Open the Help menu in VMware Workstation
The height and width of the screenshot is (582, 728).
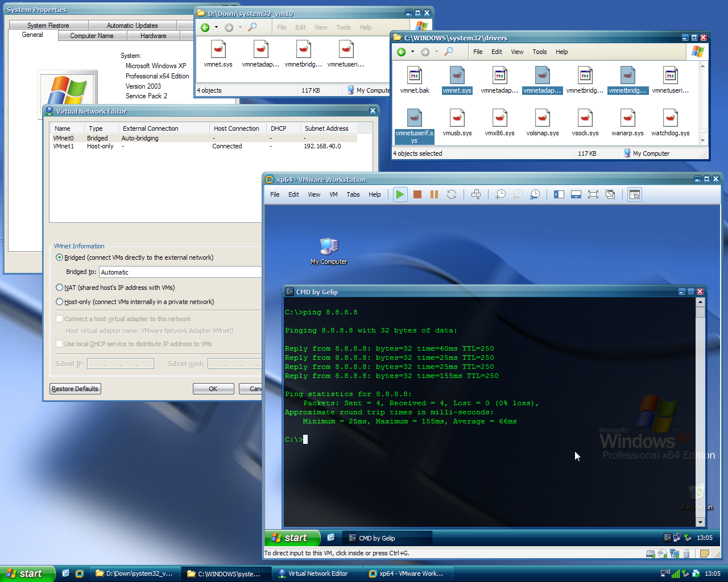[374, 194]
